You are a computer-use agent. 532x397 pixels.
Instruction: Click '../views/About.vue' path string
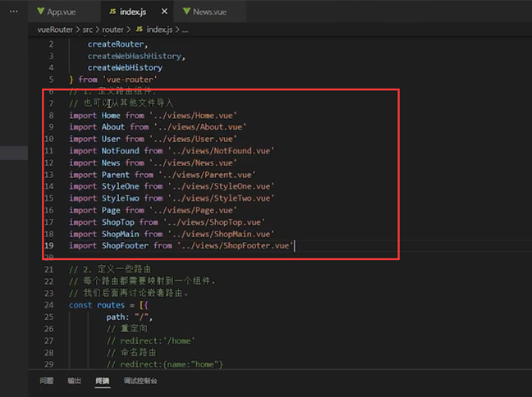[x=200, y=127]
